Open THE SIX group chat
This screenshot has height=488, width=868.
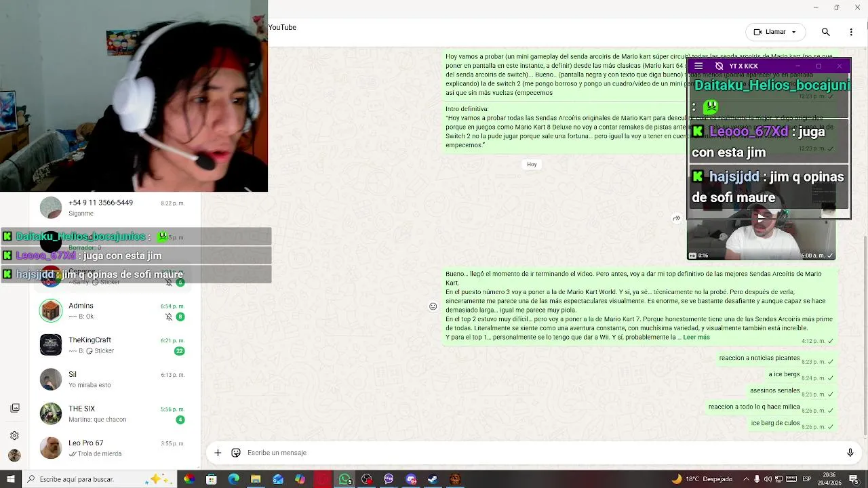(112, 414)
